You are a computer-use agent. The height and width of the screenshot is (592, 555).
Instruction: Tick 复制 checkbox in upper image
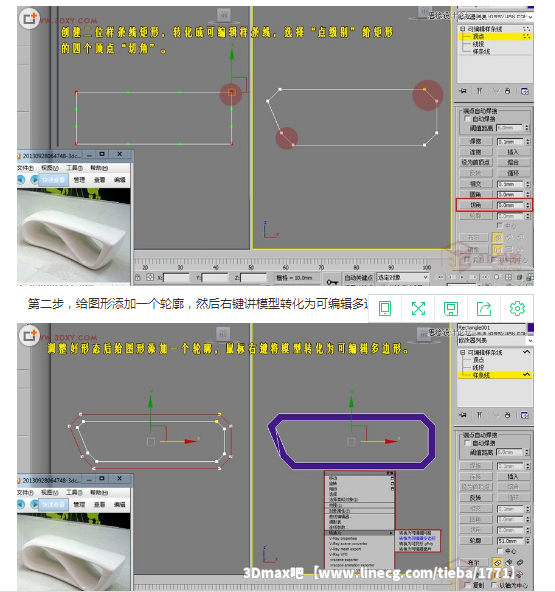point(467,260)
